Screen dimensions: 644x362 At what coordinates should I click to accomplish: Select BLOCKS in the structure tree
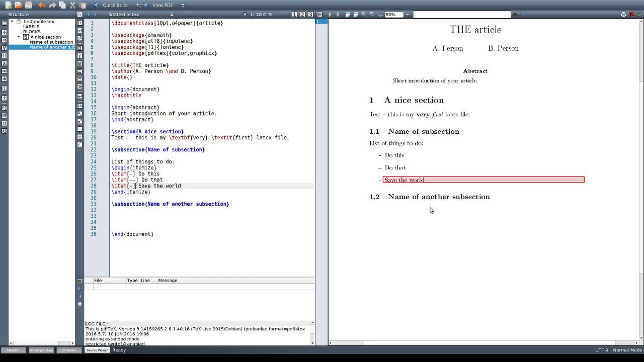32,32
